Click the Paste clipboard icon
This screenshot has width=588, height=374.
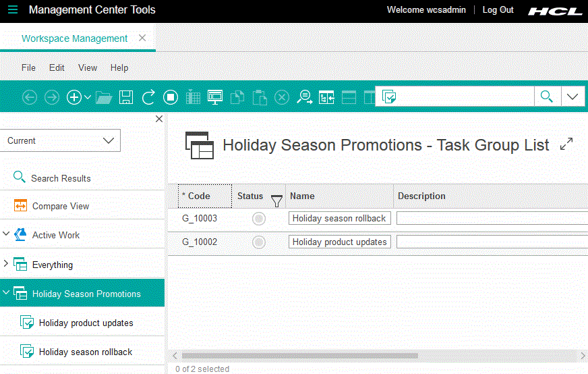point(260,97)
